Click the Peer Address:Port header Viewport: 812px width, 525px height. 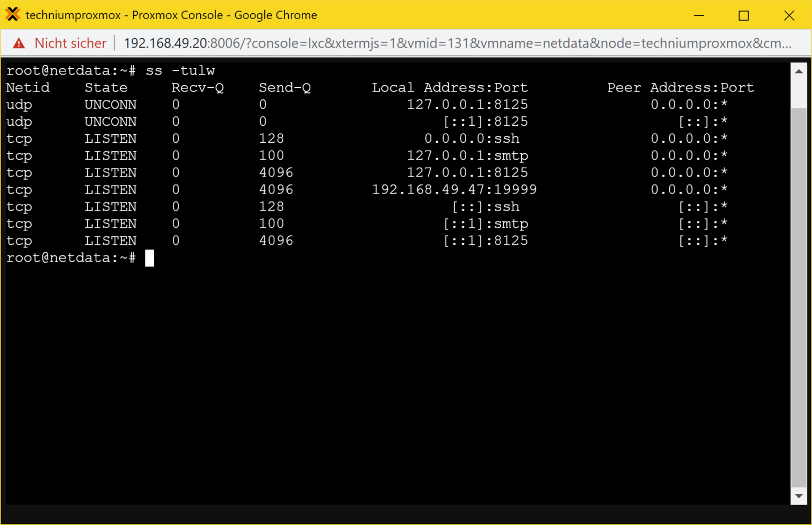[680, 88]
